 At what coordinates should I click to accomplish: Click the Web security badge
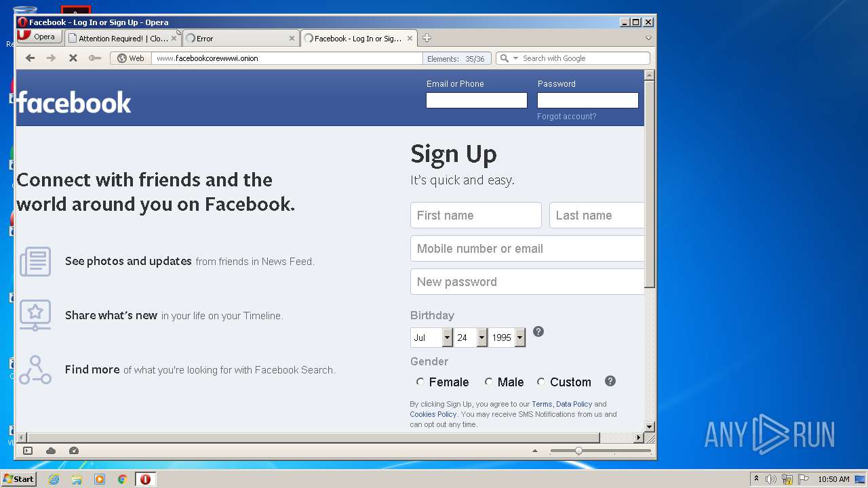point(130,58)
